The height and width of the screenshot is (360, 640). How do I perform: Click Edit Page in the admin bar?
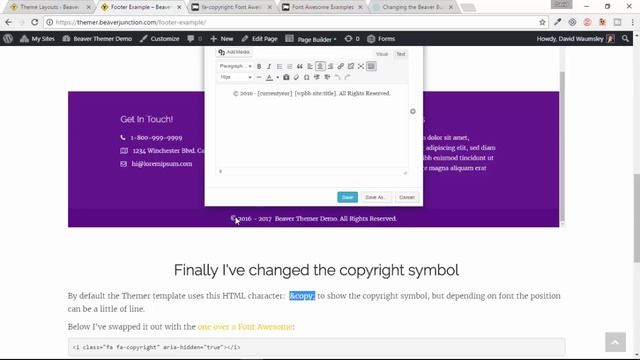tap(259, 39)
